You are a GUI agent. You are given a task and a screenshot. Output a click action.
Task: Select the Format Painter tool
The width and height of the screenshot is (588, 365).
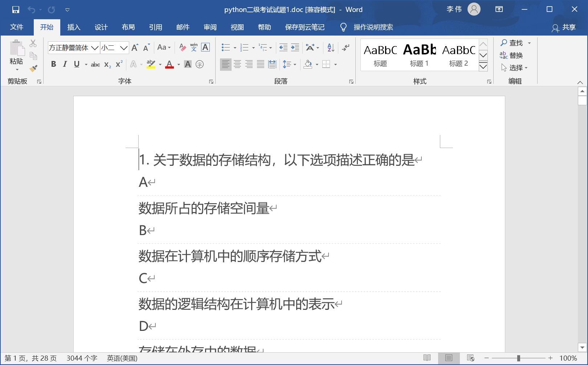(x=34, y=69)
